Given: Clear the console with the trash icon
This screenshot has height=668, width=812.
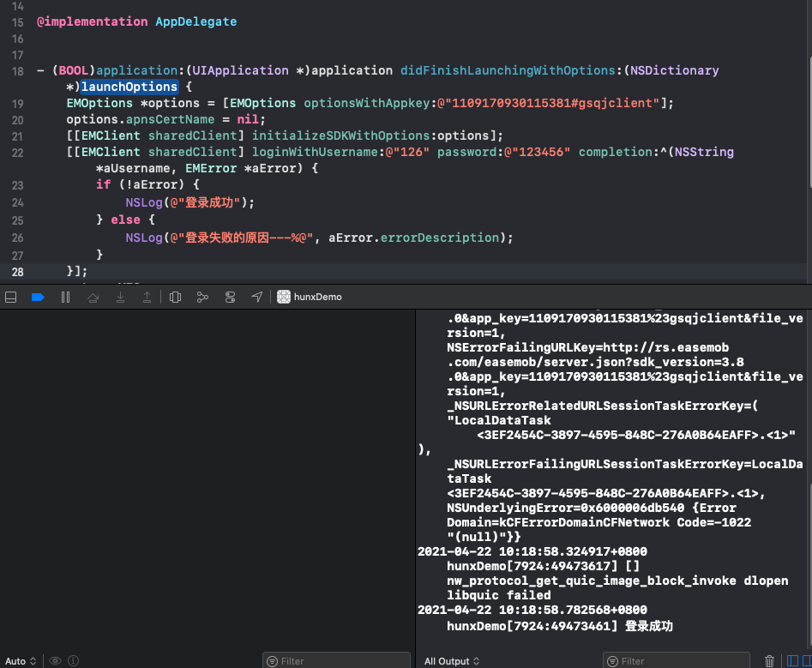Looking at the screenshot, I should coord(769,661).
